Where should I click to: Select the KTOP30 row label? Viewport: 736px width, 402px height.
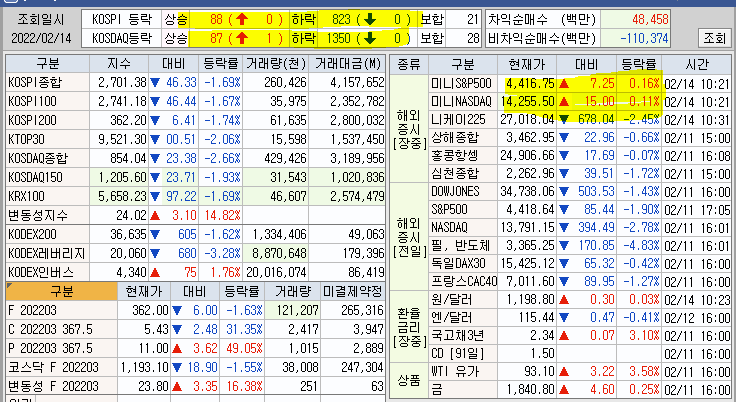coord(26,139)
